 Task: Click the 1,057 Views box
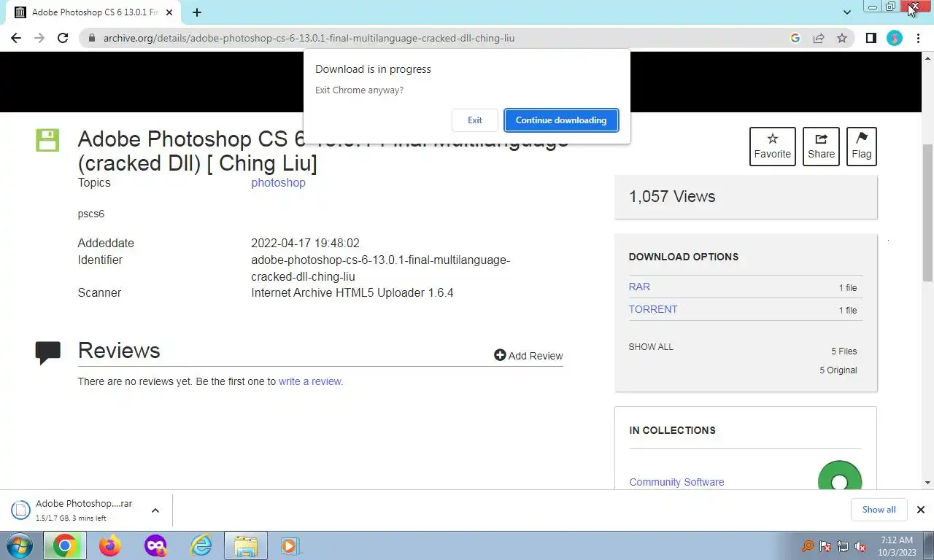point(746,197)
